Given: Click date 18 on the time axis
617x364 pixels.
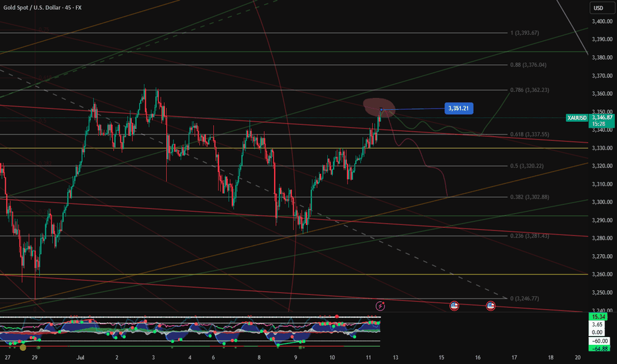Looking at the screenshot, I should (551, 357).
